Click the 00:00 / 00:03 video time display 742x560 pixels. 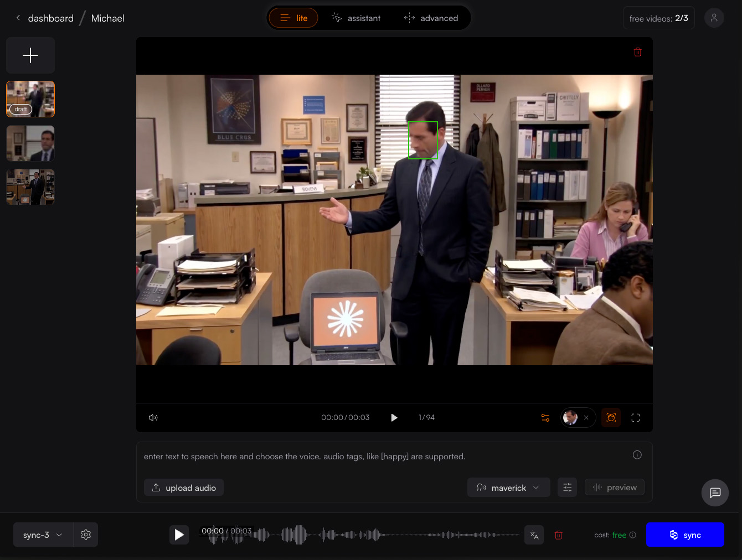pyautogui.click(x=346, y=418)
